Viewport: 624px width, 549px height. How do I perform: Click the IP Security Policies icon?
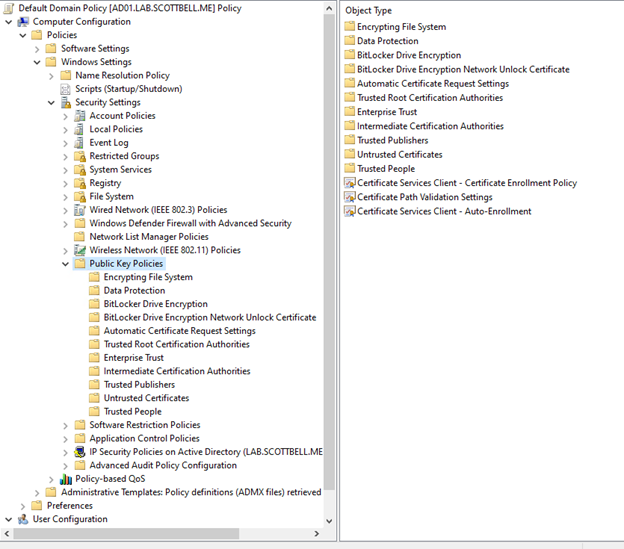click(80, 452)
